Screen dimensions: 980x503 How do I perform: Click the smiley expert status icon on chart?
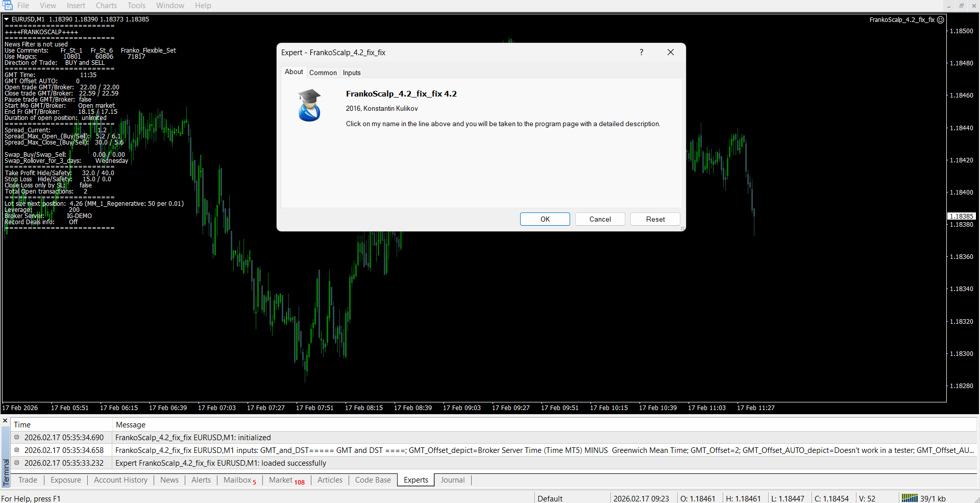941,20
